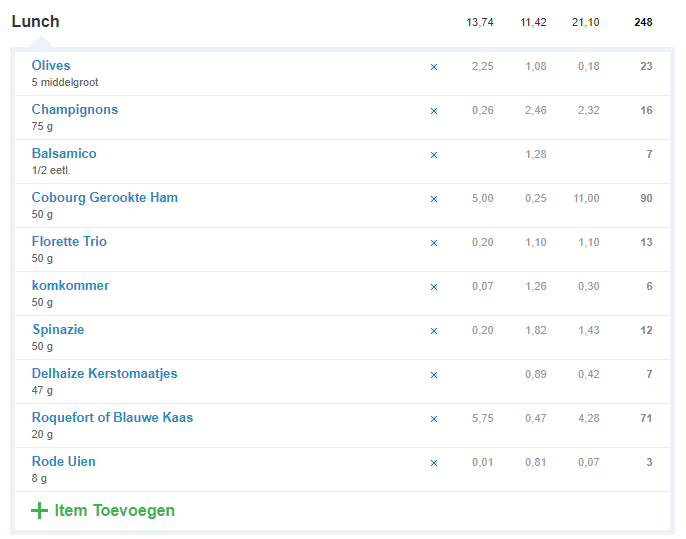The image size is (686, 539).
Task: Delete Delhaize Kerstomaatjes with X icon
Action: click(434, 375)
